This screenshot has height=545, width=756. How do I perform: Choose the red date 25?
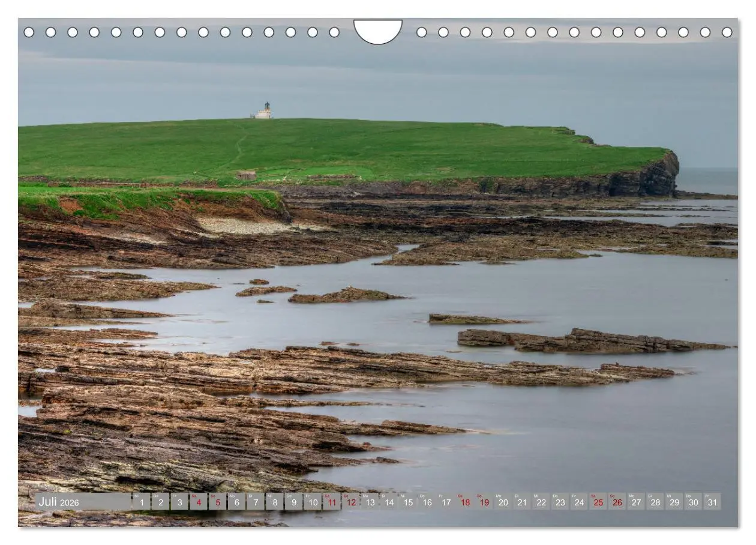tap(598, 502)
